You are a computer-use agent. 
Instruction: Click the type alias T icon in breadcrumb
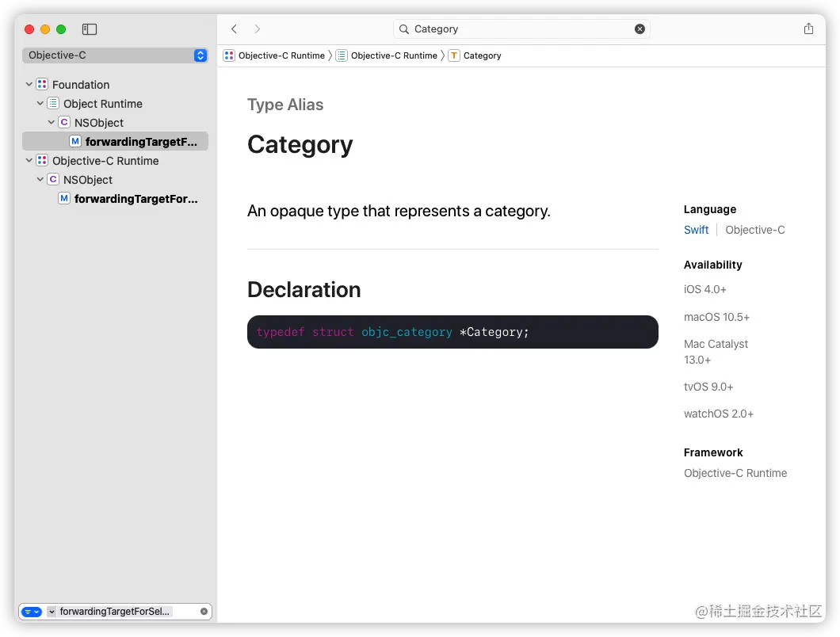point(454,55)
